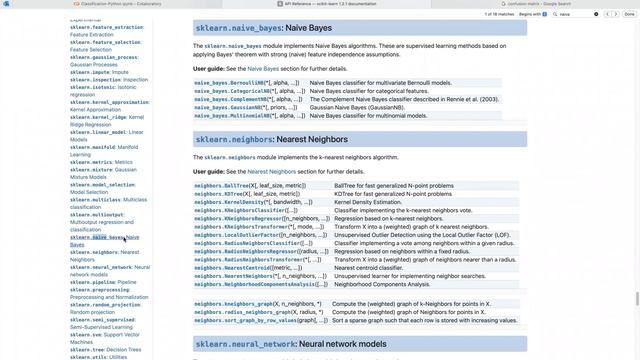Open neighbors.sort_graph_by_row_values link

[x=245, y=321]
